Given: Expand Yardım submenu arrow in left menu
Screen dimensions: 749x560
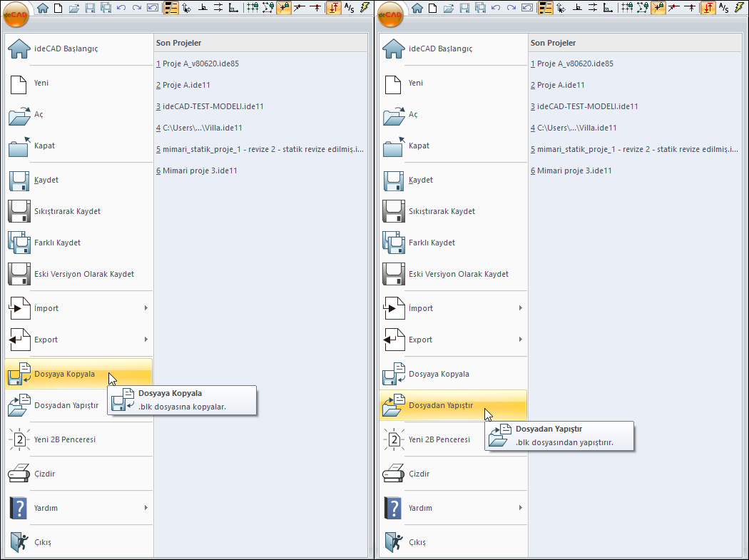Looking at the screenshot, I should click(x=146, y=508).
